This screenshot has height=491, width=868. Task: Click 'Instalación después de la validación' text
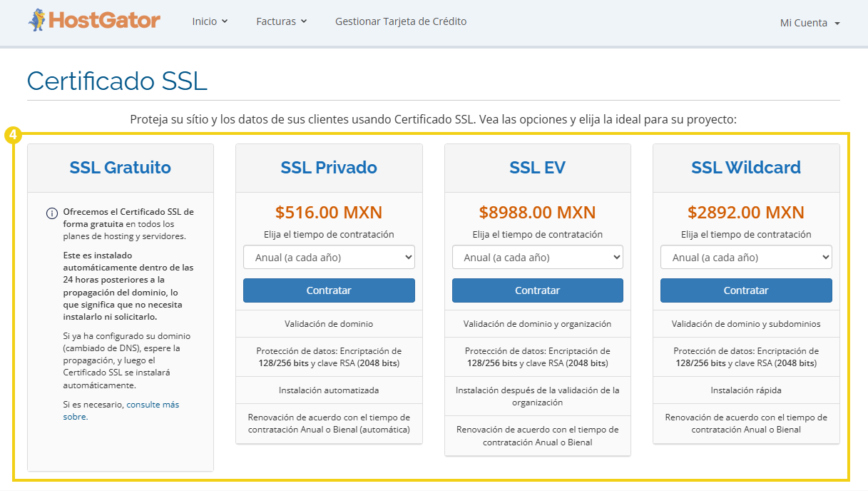(538, 396)
